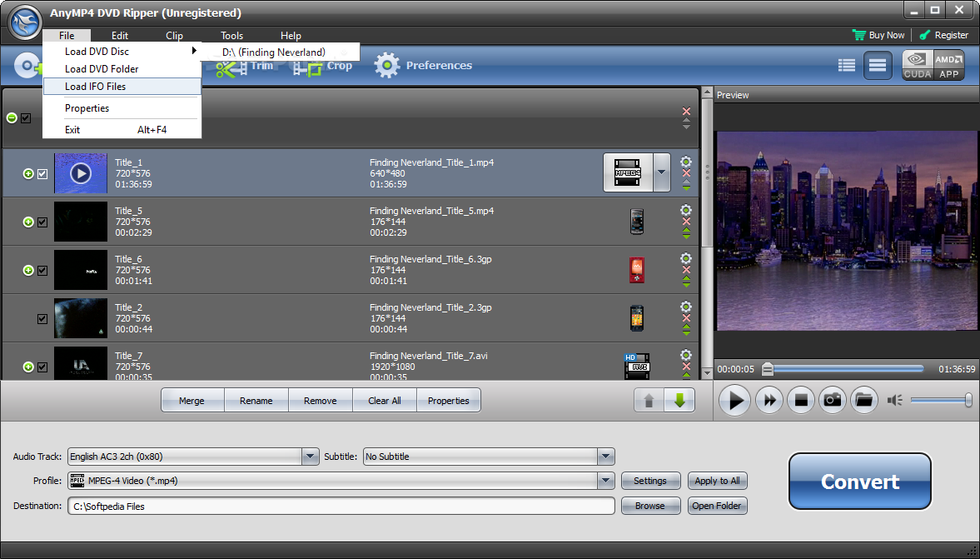
Task: Play the preview video
Action: (x=735, y=400)
